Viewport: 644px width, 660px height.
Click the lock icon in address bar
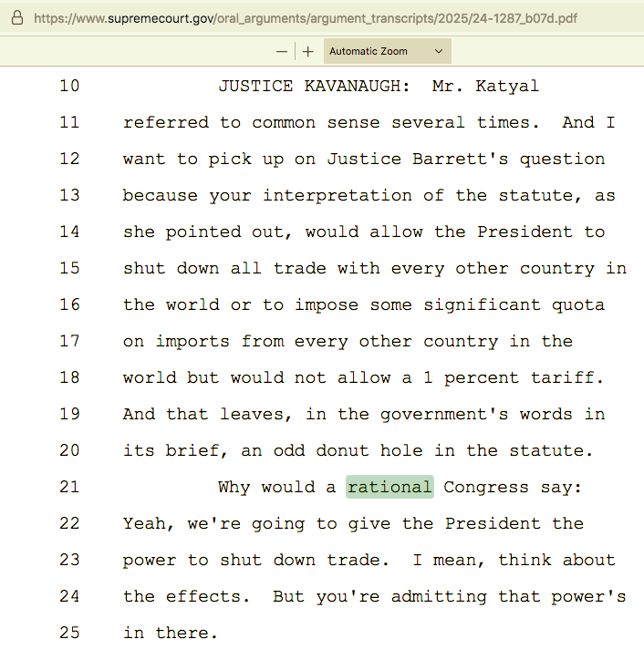[17, 18]
